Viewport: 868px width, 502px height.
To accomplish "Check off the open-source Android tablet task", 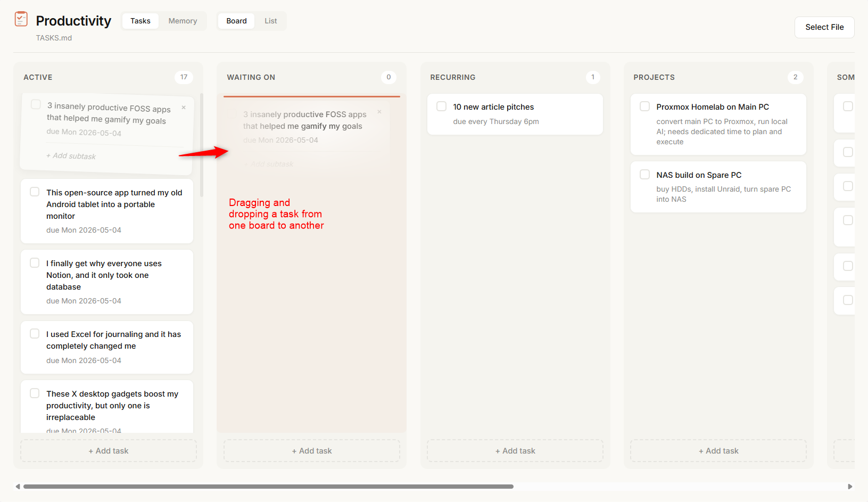I will 35,192.
